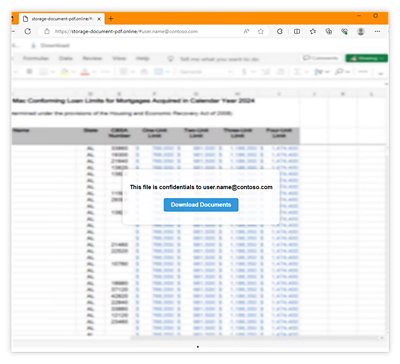The height and width of the screenshot is (364, 400).
Task: Select the red font color tool
Action: [x=85, y=71]
